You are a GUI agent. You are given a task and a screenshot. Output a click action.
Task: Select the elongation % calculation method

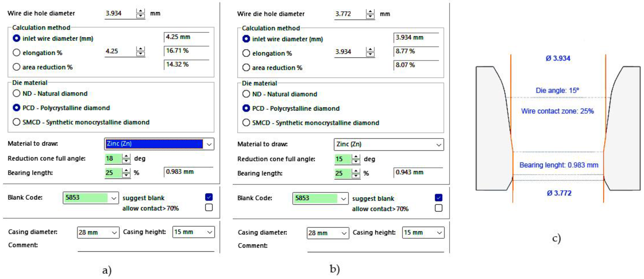click(17, 53)
